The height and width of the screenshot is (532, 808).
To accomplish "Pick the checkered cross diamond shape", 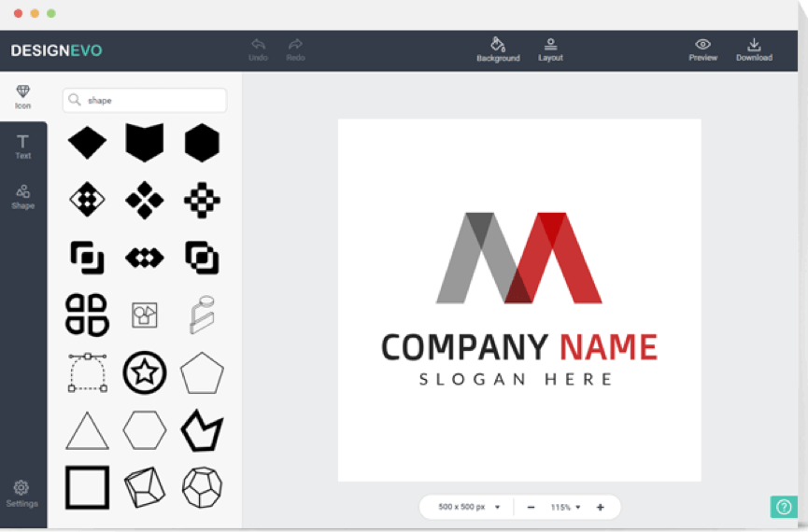I will [x=202, y=200].
